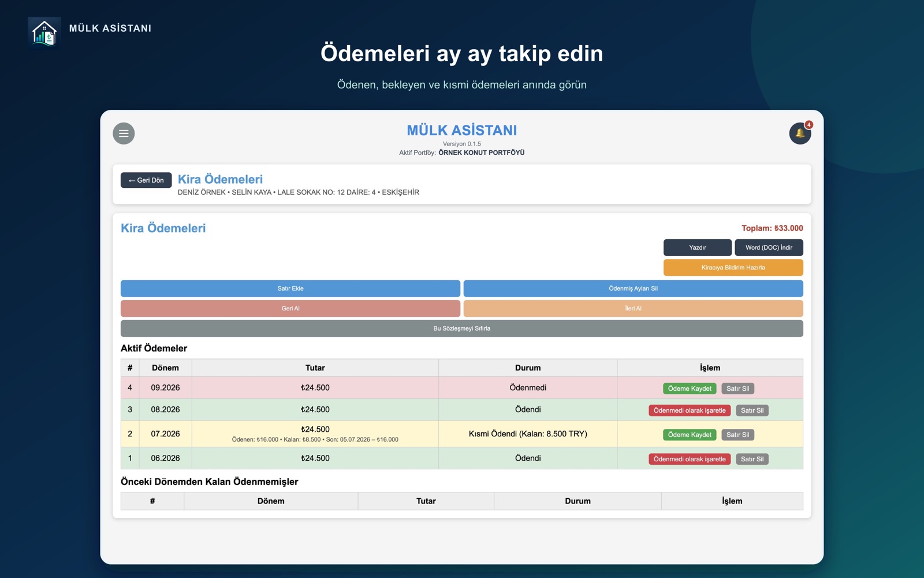The height and width of the screenshot is (578, 924).
Task: Click partial payment detail Ödenen: ₺16.000 line
Action: pos(315,439)
